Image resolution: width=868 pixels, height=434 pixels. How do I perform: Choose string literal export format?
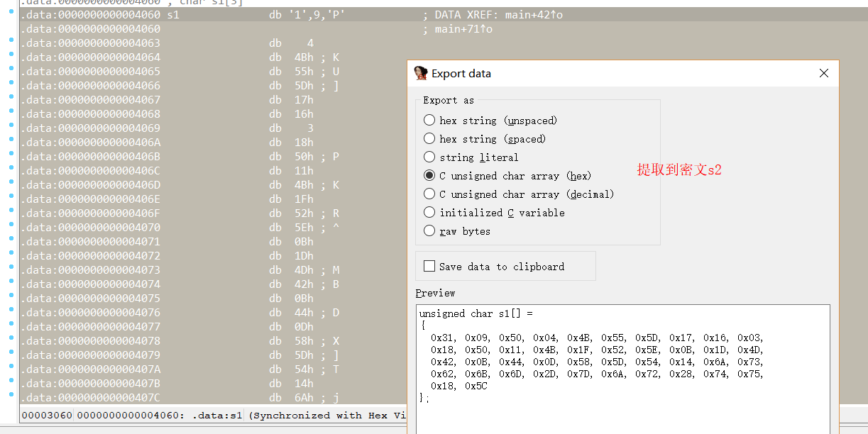[429, 157]
